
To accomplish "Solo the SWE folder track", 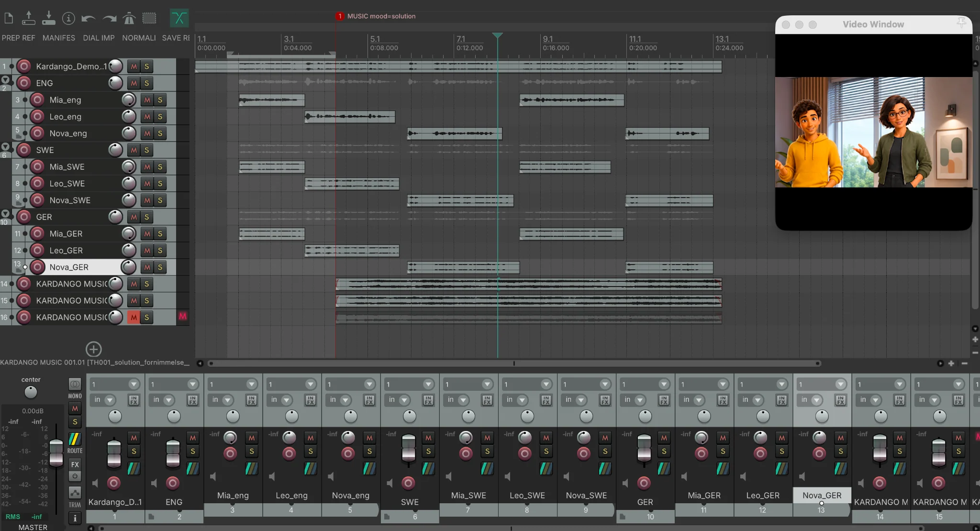I will tap(146, 150).
